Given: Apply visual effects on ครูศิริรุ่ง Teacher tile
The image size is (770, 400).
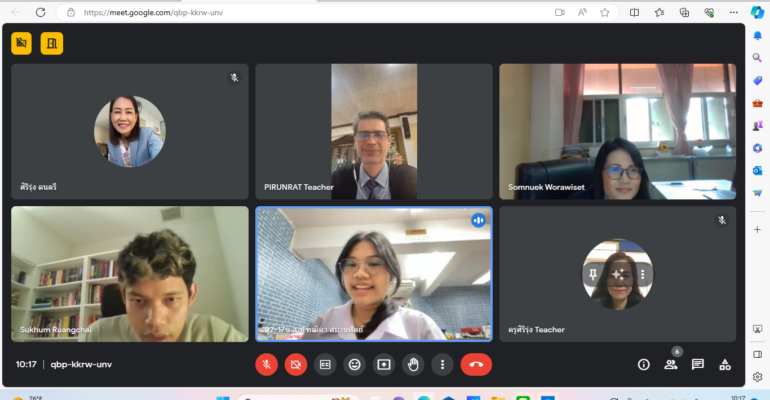Looking at the screenshot, I should pyautogui.click(x=617, y=274).
